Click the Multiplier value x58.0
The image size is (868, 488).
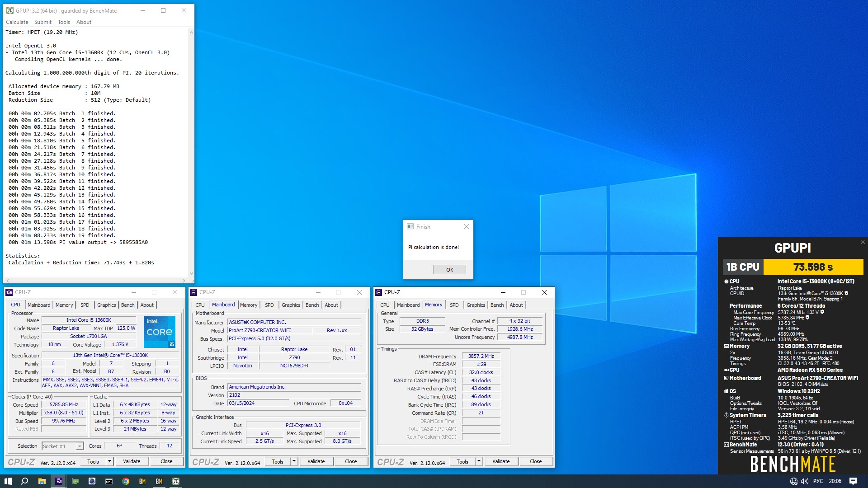tap(64, 413)
